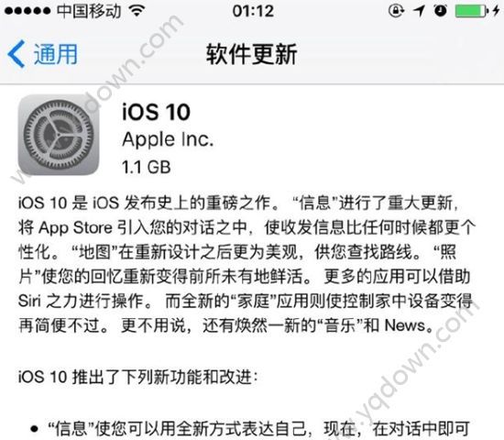Tap the charging bolt icon
Screen dimensions: 504x440
pyautogui.click(x=496, y=11)
